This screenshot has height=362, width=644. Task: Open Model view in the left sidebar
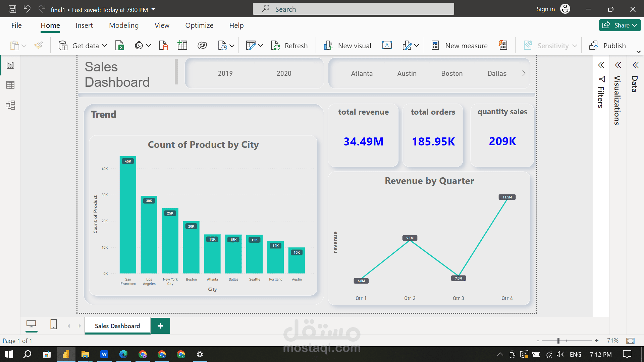(x=10, y=105)
